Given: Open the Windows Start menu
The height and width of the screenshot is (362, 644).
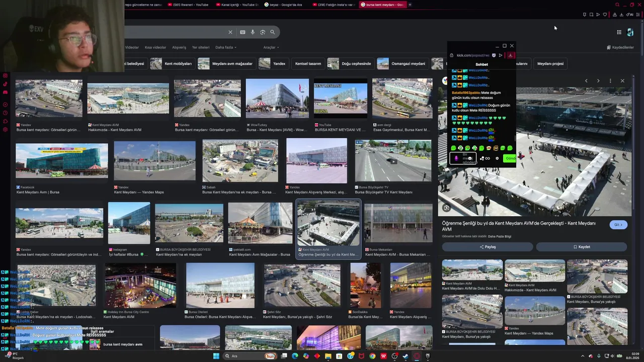Looking at the screenshot, I should [216, 356].
